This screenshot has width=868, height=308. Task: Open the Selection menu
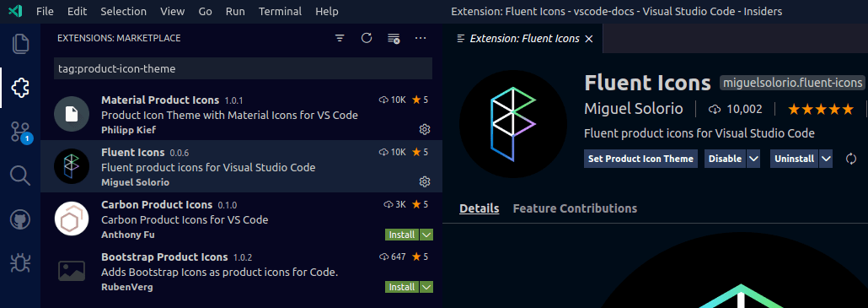(x=123, y=11)
